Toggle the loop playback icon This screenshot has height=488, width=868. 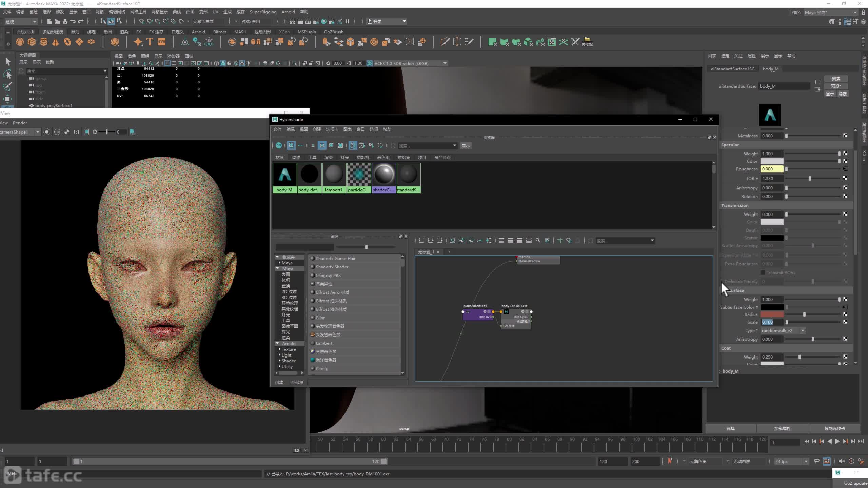pos(817,461)
